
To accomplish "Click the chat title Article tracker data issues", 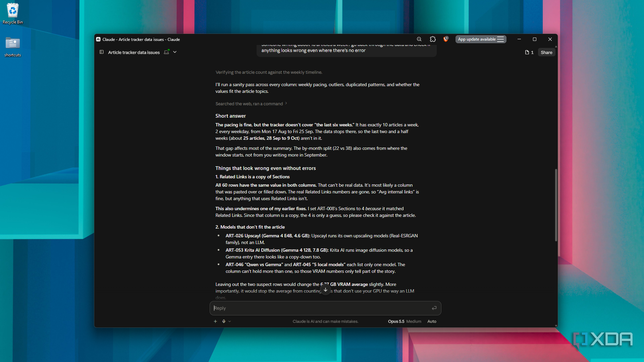I will click(134, 52).
